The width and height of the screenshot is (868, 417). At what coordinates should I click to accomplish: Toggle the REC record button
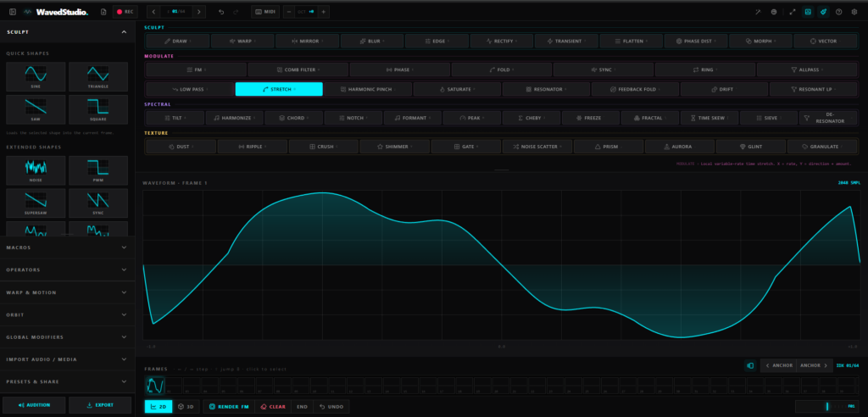click(x=125, y=12)
